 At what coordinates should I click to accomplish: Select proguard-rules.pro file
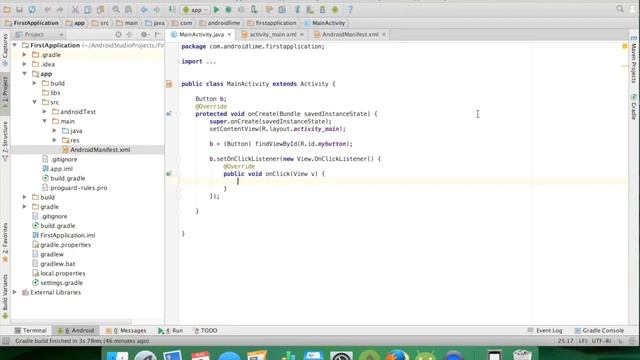click(75, 188)
